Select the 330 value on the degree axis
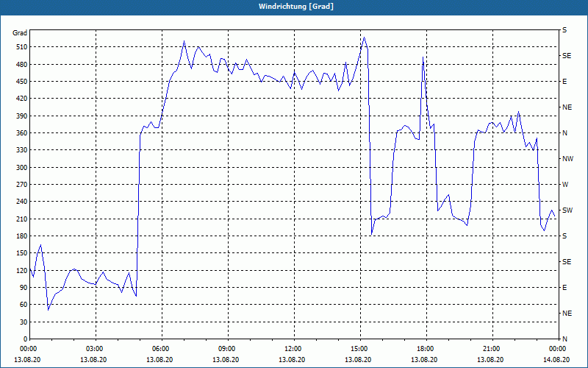The width and height of the screenshot is (588, 368). tap(22, 150)
